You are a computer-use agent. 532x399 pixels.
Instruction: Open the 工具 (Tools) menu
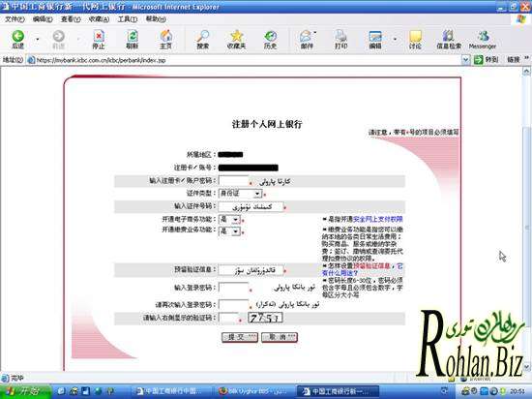(x=128, y=19)
